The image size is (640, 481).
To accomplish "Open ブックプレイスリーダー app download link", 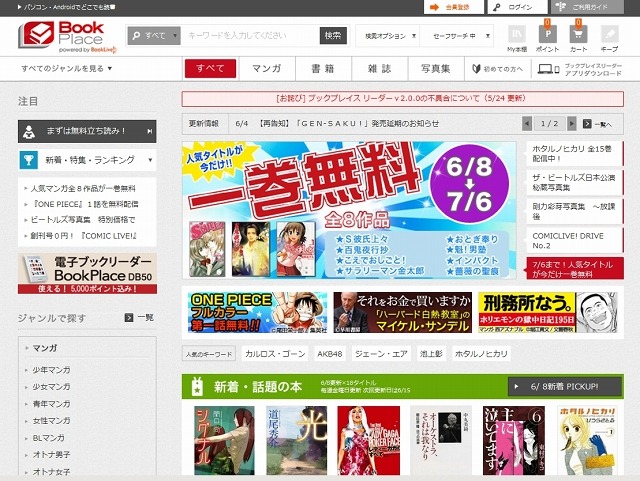I will click(580, 69).
